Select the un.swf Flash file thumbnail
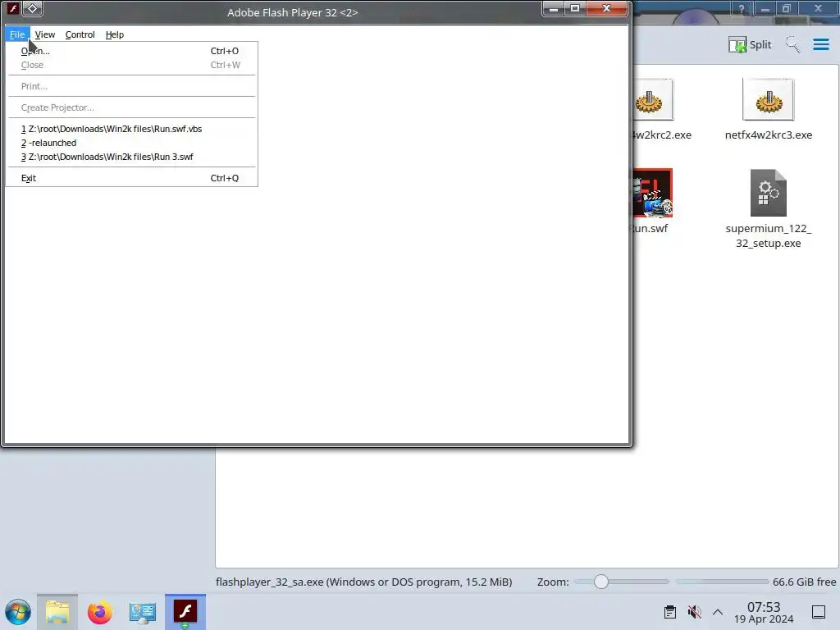Image resolution: width=840 pixels, height=630 pixels. pyautogui.click(x=652, y=193)
